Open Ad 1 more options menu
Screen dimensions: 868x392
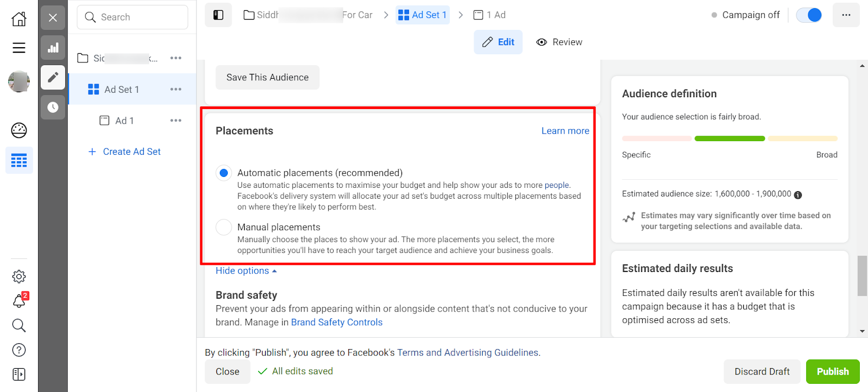(x=175, y=121)
